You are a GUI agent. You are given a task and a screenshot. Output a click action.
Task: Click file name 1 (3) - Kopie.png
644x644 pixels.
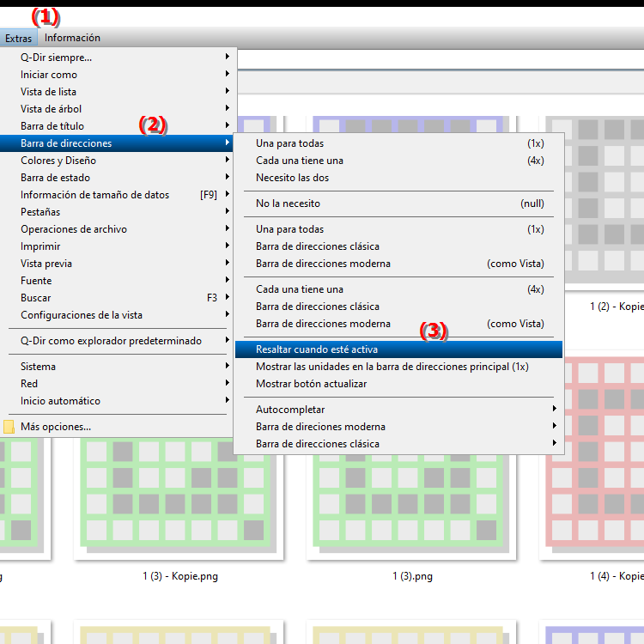pos(180,576)
